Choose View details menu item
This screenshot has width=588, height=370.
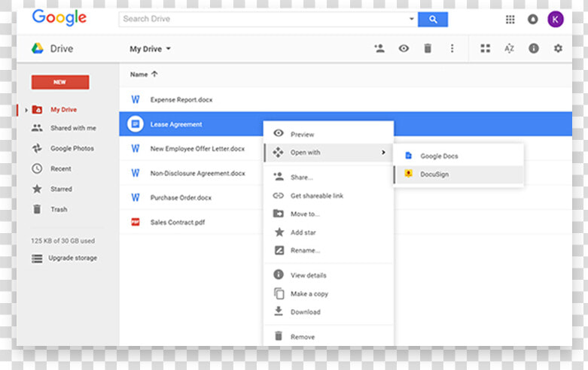[328, 275]
